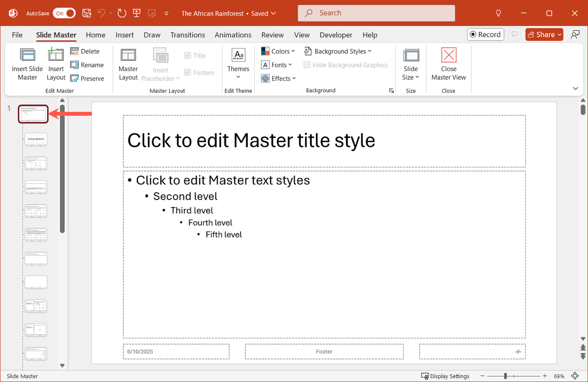
Task: Select the first layout thumbnail below master
Action: 36,139
